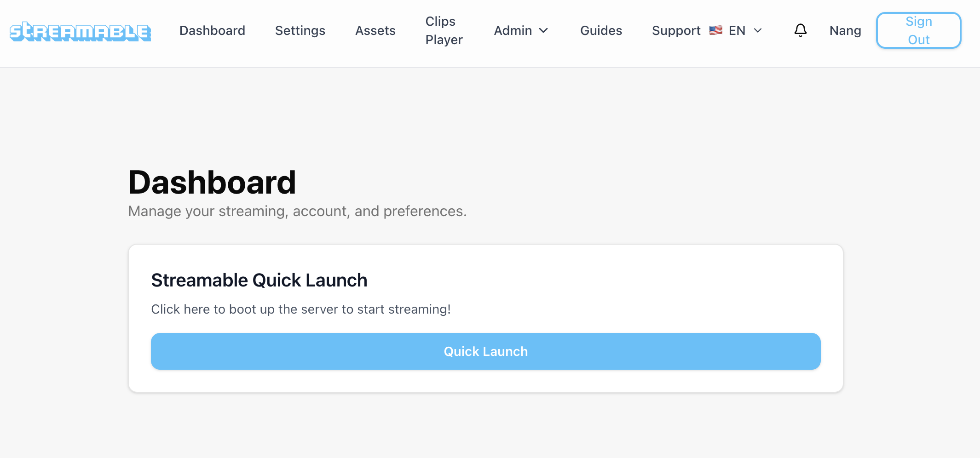Viewport: 980px width, 458px height.
Task: Navigate to the Assets section
Action: (x=375, y=30)
